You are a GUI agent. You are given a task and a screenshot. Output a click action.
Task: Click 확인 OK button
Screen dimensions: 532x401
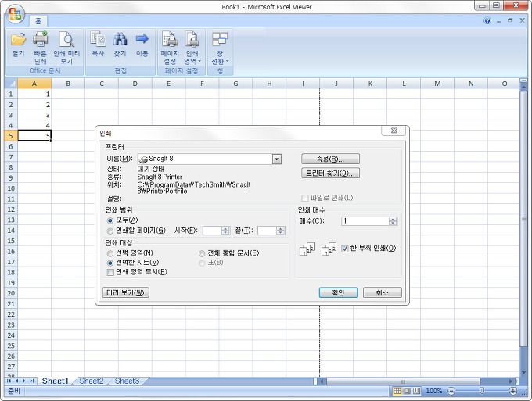tap(338, 292)
